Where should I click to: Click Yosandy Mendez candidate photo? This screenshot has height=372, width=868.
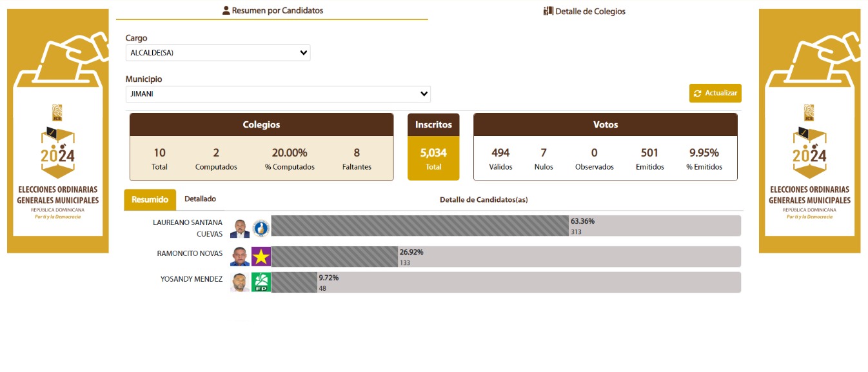coord(239,282)
